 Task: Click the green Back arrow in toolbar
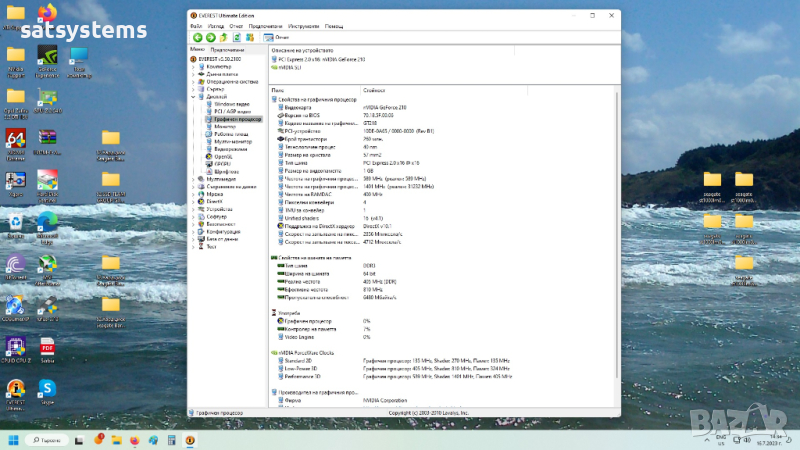pyautogui.click(x=197, y=37)
